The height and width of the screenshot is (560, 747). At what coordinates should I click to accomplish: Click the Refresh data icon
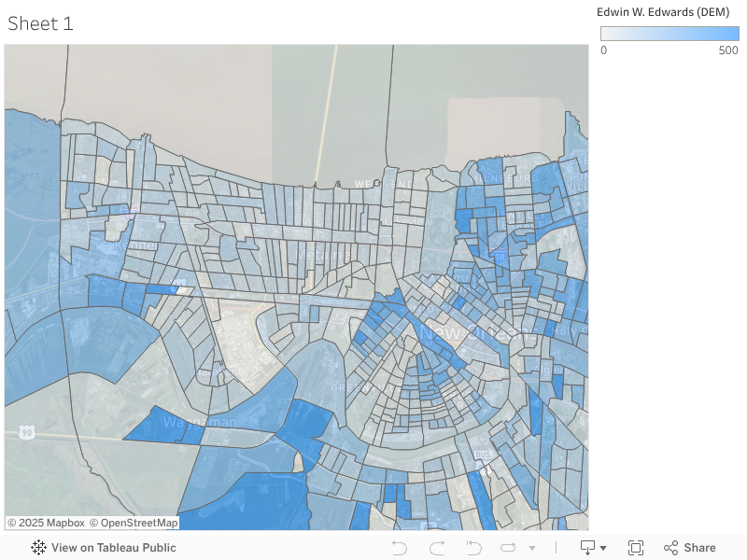coord(508,548)
